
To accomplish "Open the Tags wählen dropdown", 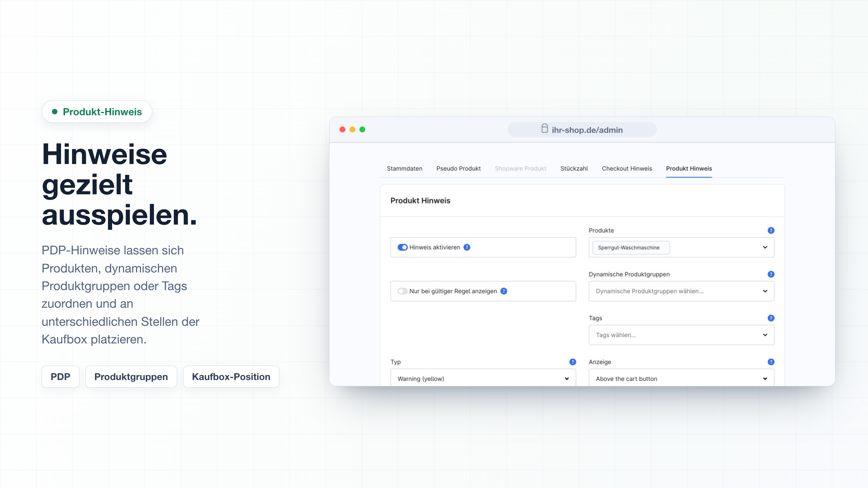I will point(681,335).
